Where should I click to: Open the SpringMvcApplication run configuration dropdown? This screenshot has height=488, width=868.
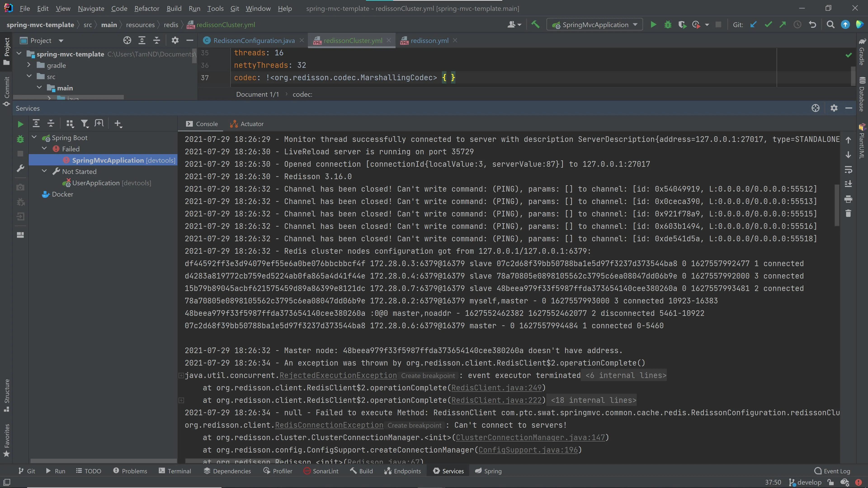coord(594,25)
